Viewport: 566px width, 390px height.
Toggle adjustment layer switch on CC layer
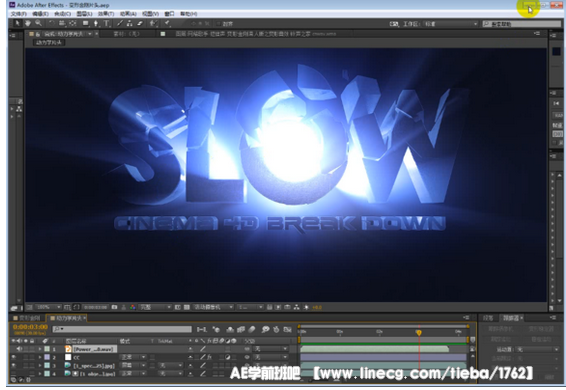pyautogui.click(x=228, y=357)
